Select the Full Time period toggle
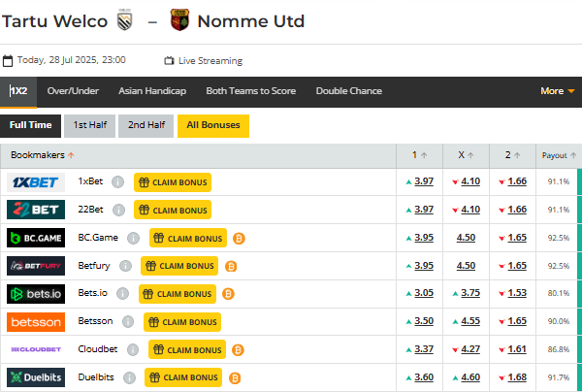 pos(30,125)
